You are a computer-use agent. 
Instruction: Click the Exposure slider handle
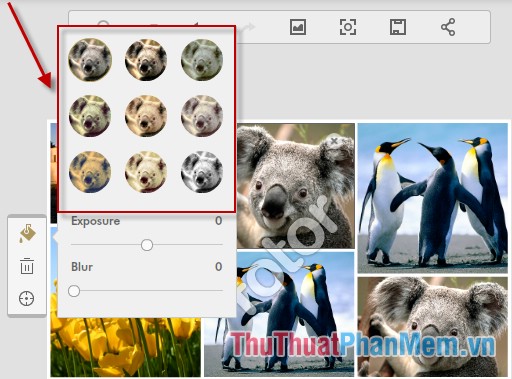(x=147, y=245)
